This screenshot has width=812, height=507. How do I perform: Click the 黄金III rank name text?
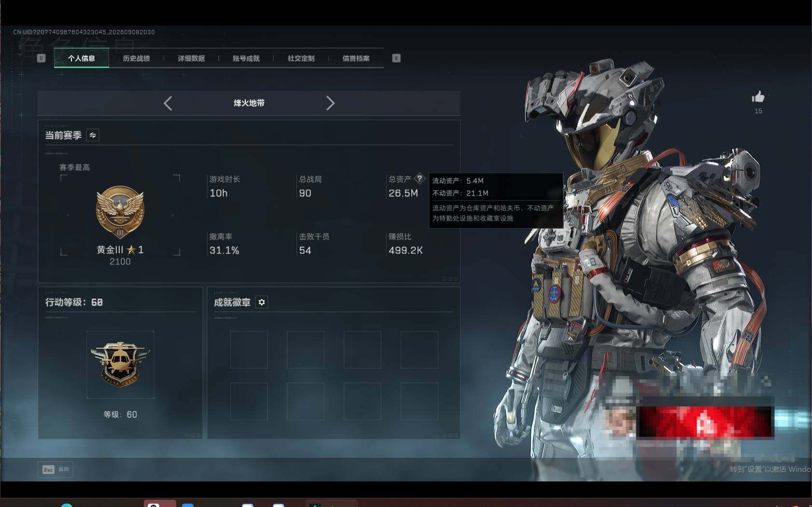tap(110, 249)
